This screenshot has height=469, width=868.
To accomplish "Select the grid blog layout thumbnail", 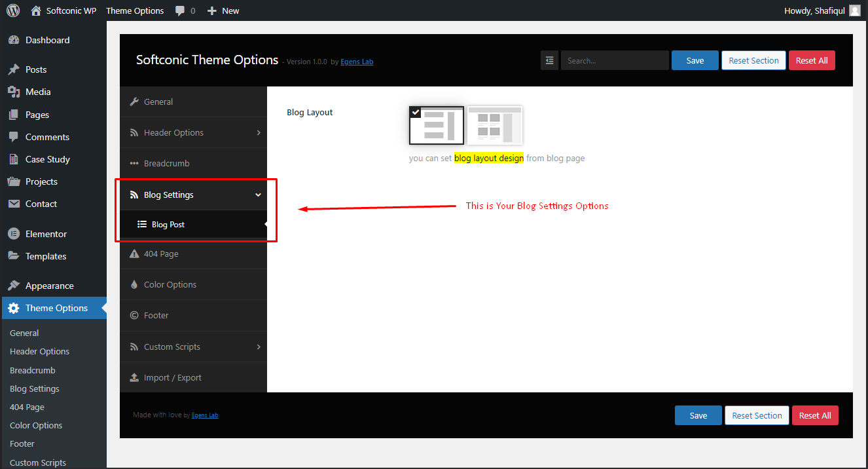I will tap(495, 125).
